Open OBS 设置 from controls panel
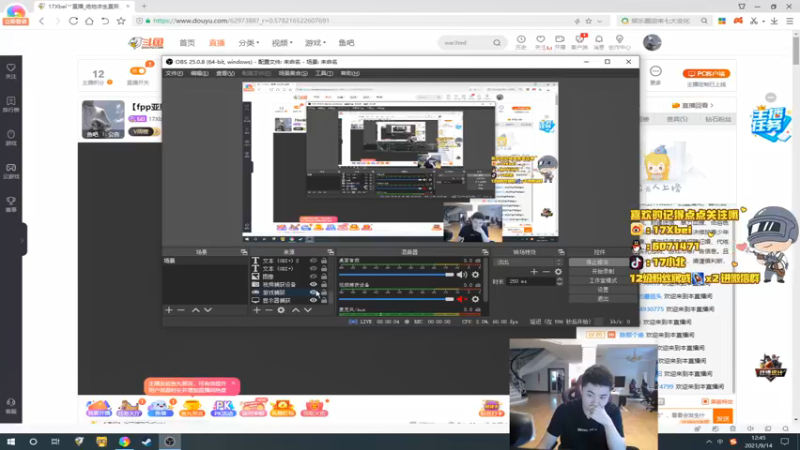This screenshot has height=450, width=800. (603, 290)
